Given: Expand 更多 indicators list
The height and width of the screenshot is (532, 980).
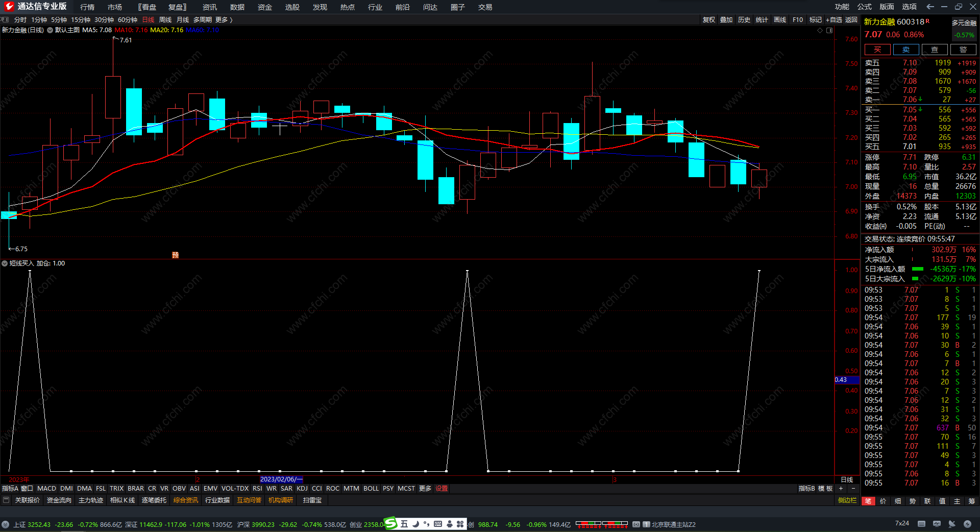Looking at the screenshot, I should (425, 489).
